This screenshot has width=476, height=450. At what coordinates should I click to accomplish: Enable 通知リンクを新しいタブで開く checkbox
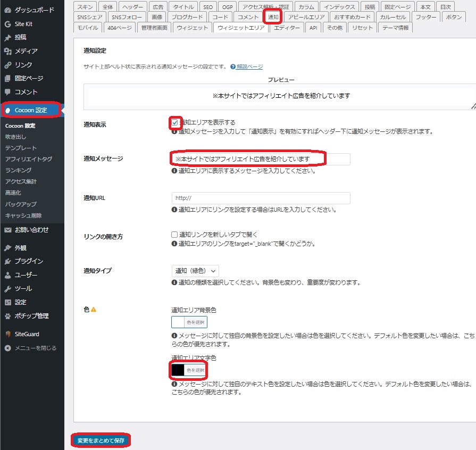click(x=174, y=234)
